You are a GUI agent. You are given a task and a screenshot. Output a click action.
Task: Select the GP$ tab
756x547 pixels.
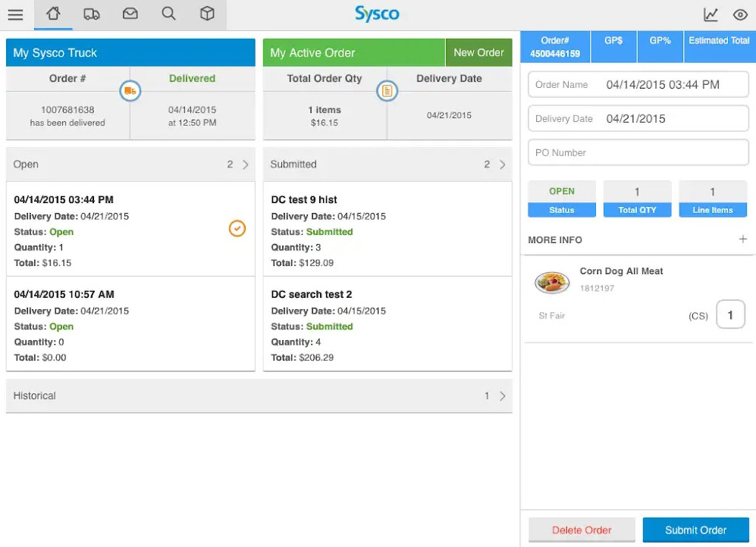(613, 47)
